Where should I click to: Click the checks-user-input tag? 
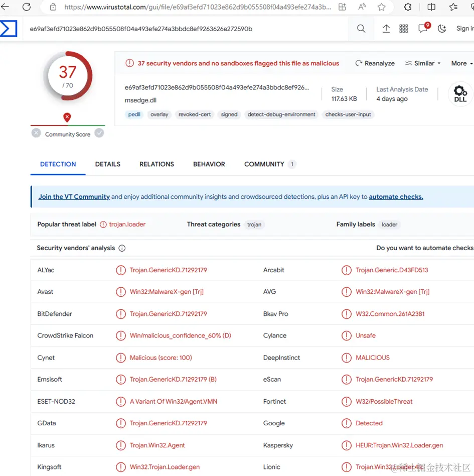pyautogui.click(x=348, y=114)
